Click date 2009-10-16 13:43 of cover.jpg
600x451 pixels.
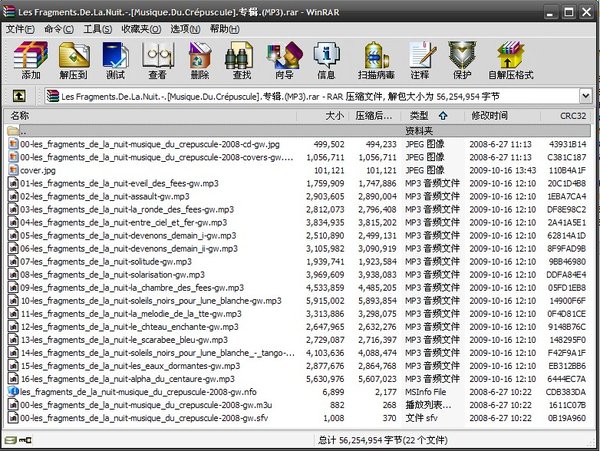click(503, 170)
